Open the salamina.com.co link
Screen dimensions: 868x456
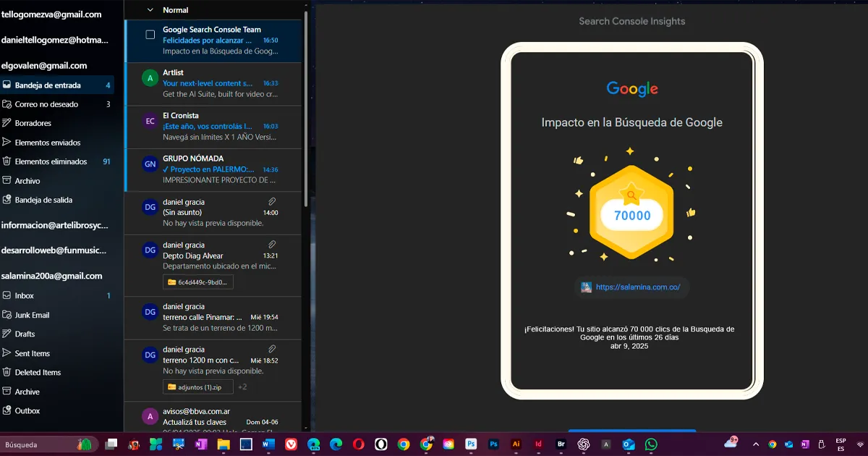[x=637, y=287]
